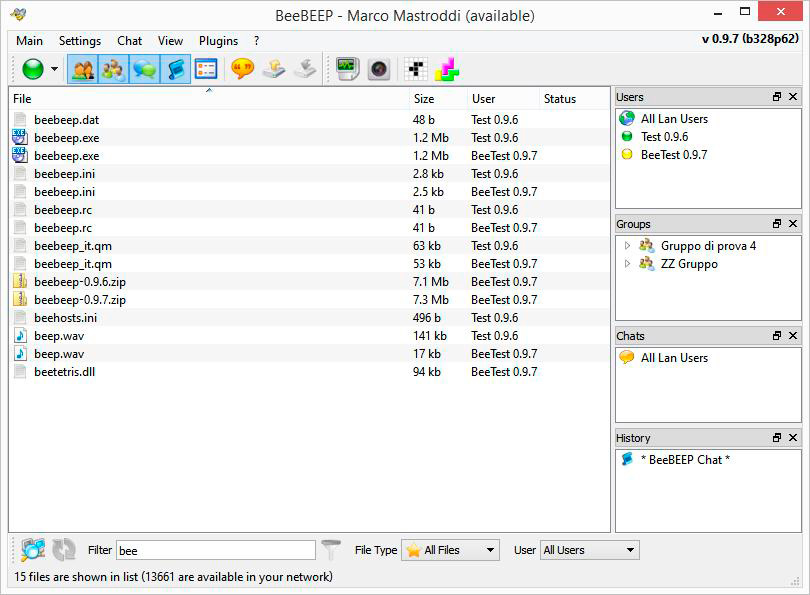Toggle the Chats panel toolbar button

[144, 69]
